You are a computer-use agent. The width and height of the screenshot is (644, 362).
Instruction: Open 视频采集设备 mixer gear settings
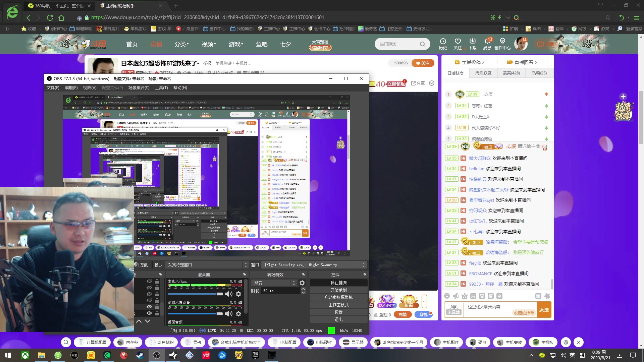pyautogui.click(x=238, y=314)
